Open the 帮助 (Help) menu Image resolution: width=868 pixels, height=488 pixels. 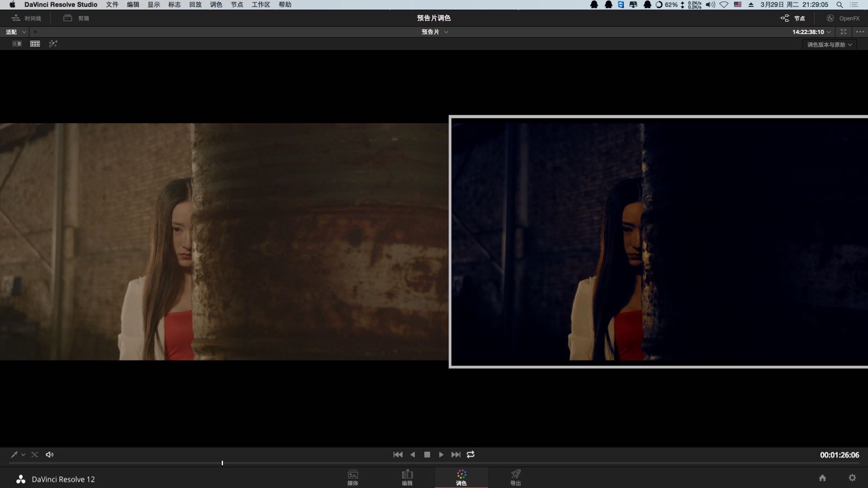tap(285, 4)
